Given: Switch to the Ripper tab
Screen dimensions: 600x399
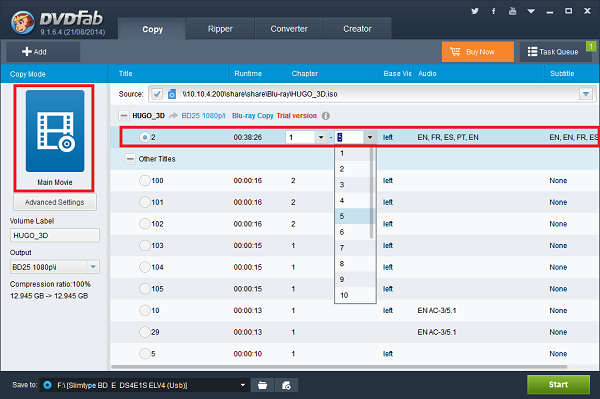Looking at the screenshot, I should tap(220, 29).
